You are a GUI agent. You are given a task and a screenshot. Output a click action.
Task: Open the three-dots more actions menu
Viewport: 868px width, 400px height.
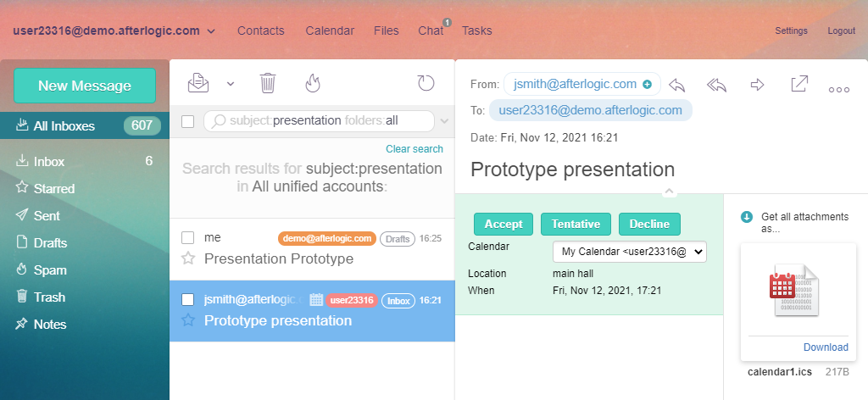pyautogui.click(x=838, y=89)
